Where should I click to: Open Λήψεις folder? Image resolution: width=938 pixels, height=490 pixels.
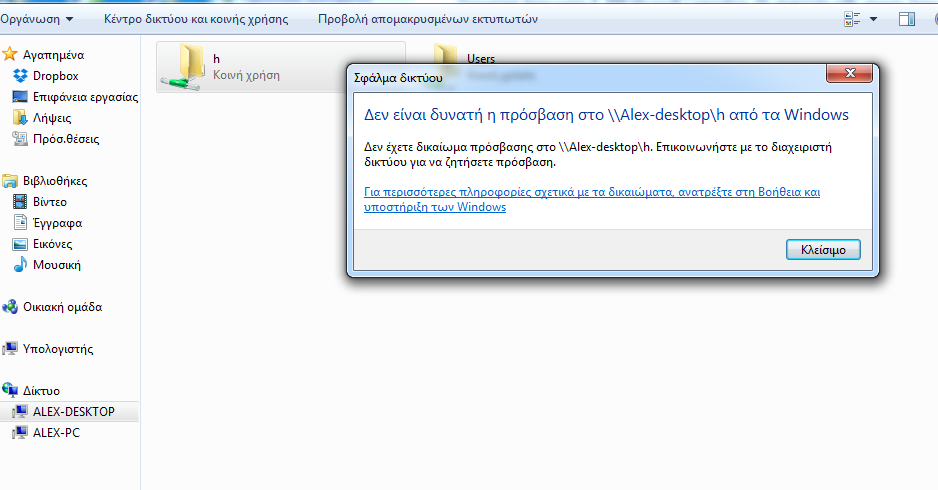coord(52,118)
